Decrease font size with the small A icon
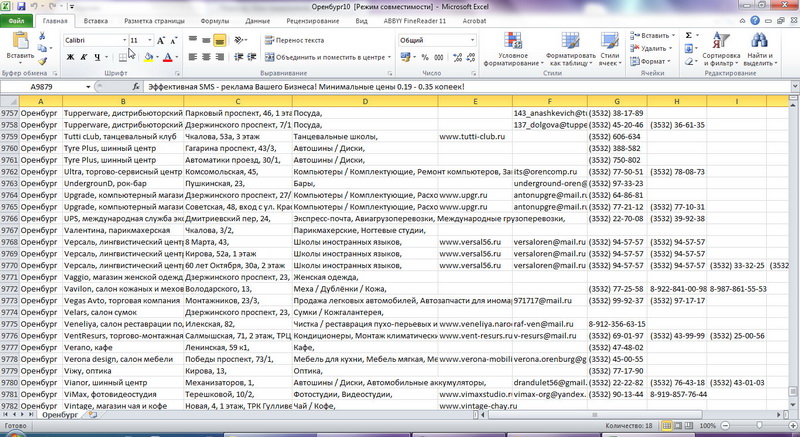 [x=173, y=40]
